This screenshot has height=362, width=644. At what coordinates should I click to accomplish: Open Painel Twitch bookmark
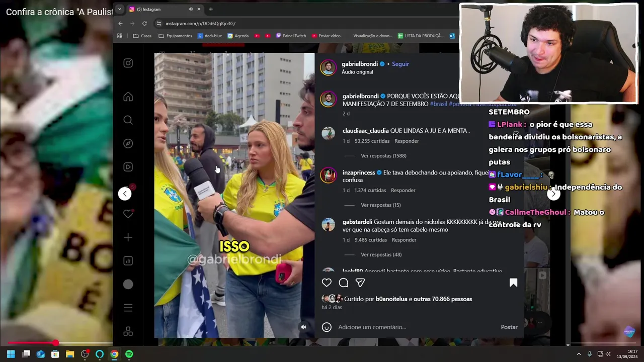291,36
